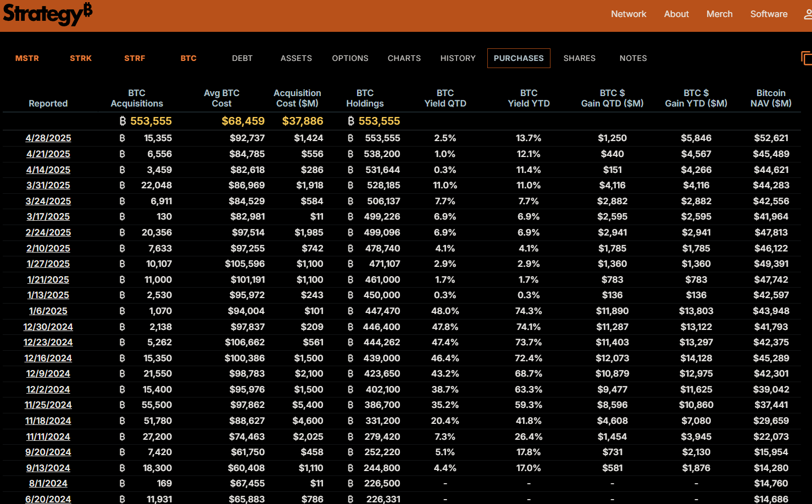Screen dimensions: 812x504
Task: Switch to the SHARES tab
Action: pos(579,58)
